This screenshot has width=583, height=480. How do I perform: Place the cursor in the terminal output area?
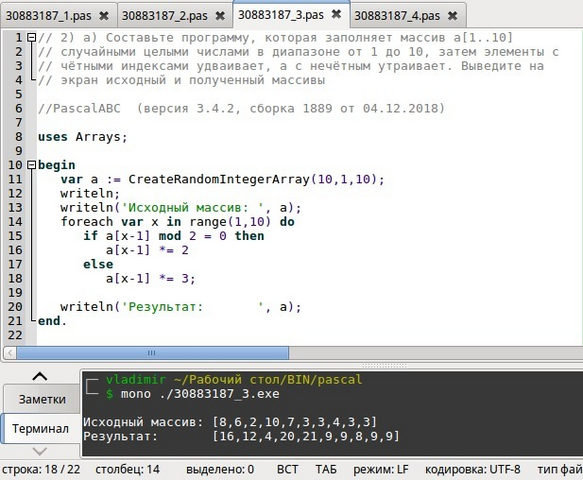pos(332,413)
